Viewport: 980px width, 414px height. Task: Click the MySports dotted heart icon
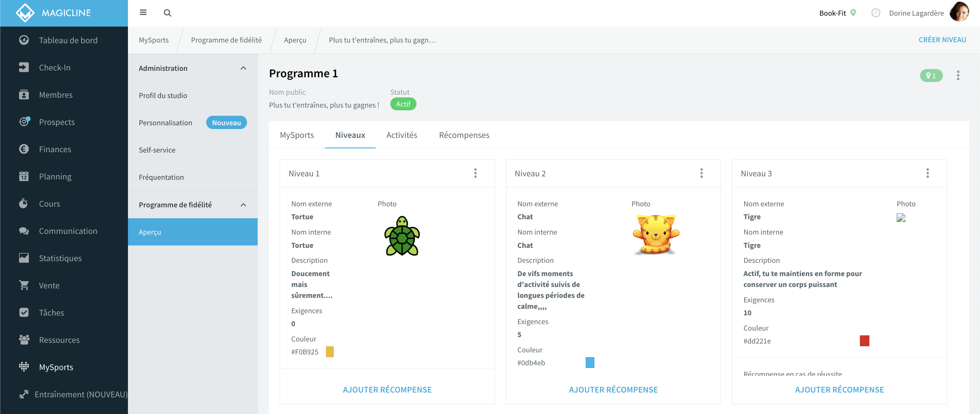(24, 366)
